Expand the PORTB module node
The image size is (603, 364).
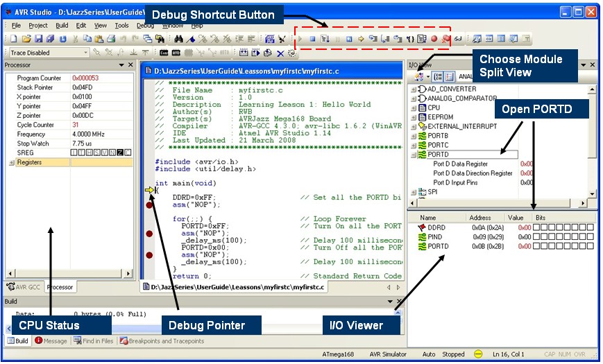414,136
